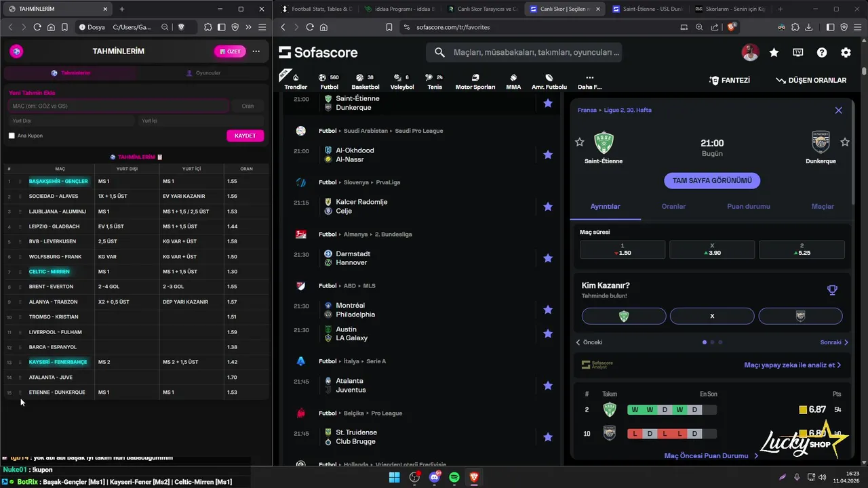The height and width of the screenshot is (488, 868).
Task: Reload the Sofascore page
Action: click(x=310, y=27)
